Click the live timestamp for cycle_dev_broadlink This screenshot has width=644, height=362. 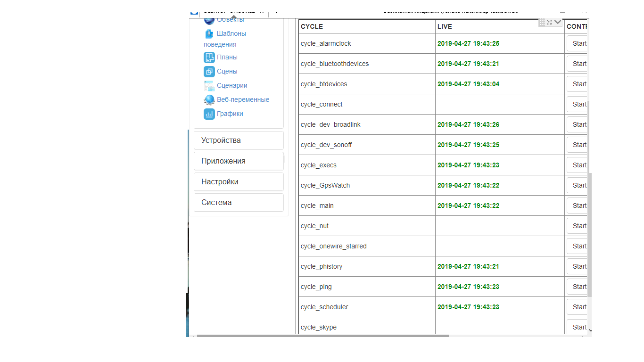(468, 124)
